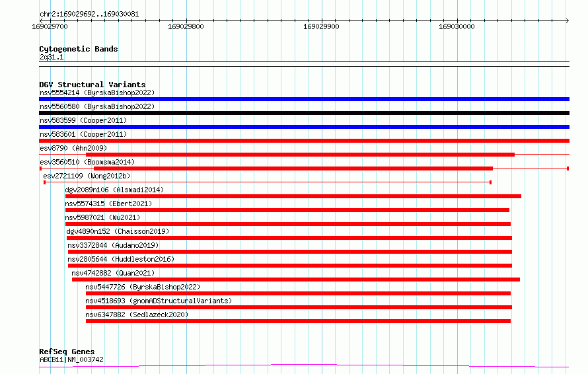Screen dimensions: 588x374
Task: Select variant label nsv583601 (Cooper2011)
Action: pyautogui.click(x=83, y=134)
